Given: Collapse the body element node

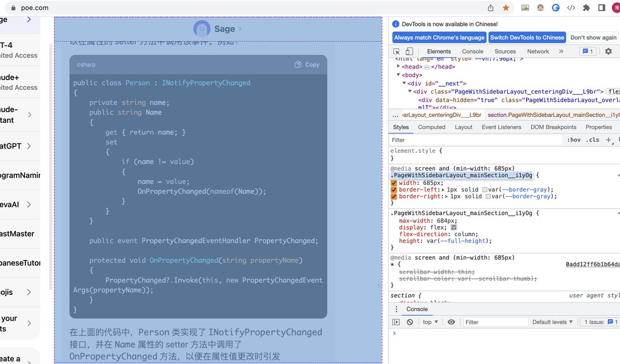Looking at the screenshot, I should pos(398,75).
